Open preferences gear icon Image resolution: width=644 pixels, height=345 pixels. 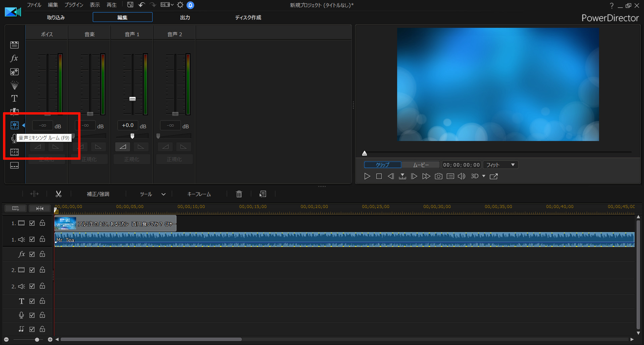(180, 5)
